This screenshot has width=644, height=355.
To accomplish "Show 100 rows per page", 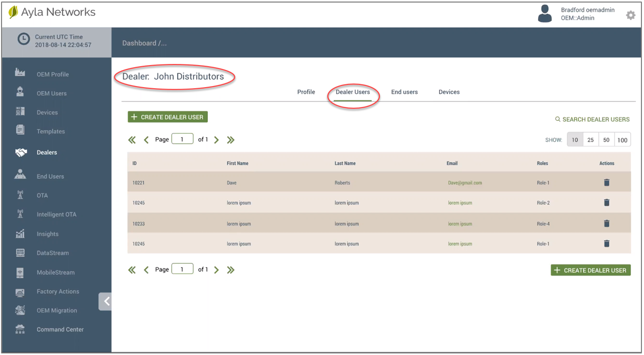I will 622,140.
